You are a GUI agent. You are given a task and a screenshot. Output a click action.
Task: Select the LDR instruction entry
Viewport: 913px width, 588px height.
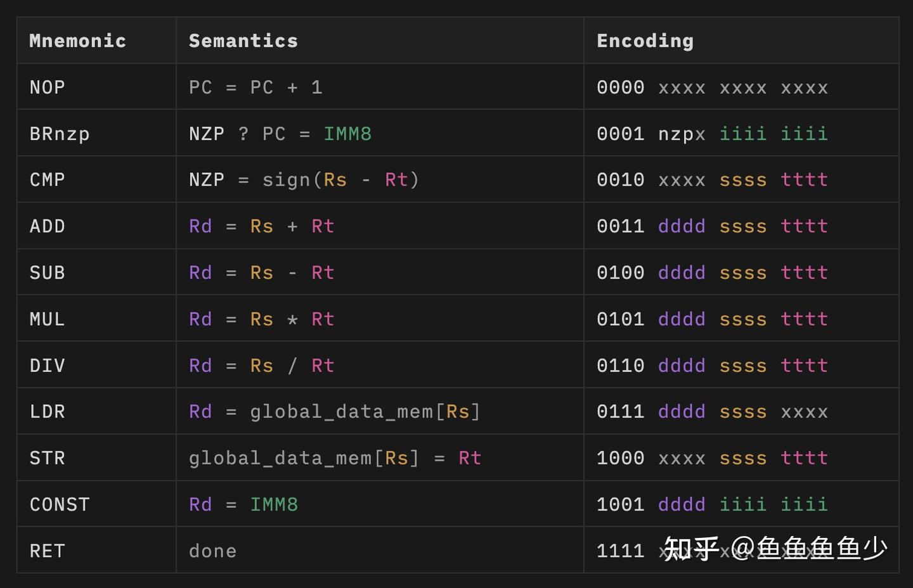47,411
